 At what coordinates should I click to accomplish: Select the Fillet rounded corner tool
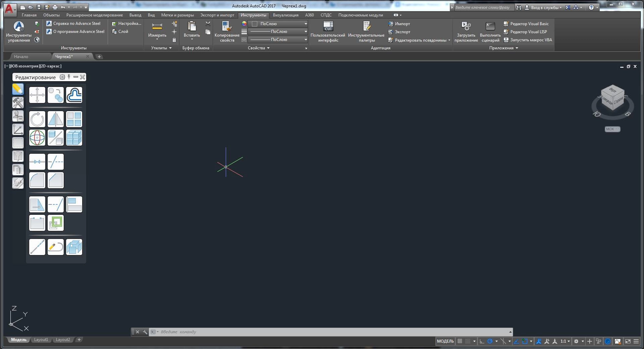point(37,180)
